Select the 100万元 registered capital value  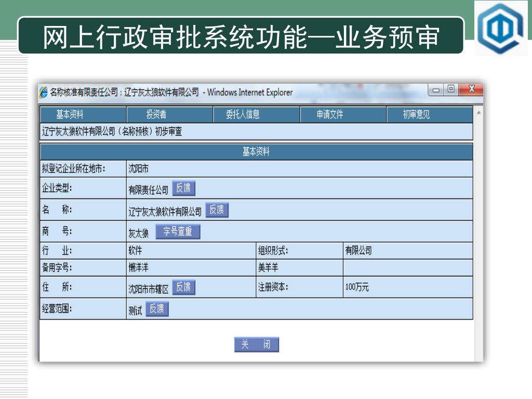pos(357,287)
